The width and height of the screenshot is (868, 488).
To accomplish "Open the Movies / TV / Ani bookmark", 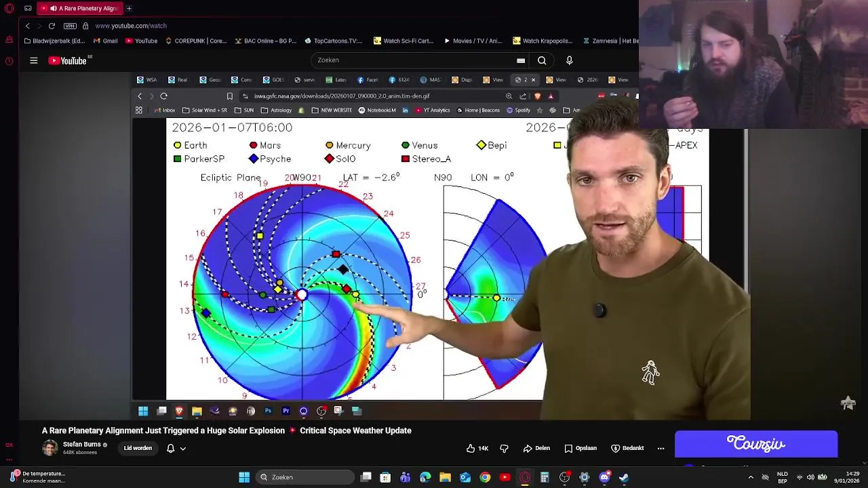I will click(474, 41).
